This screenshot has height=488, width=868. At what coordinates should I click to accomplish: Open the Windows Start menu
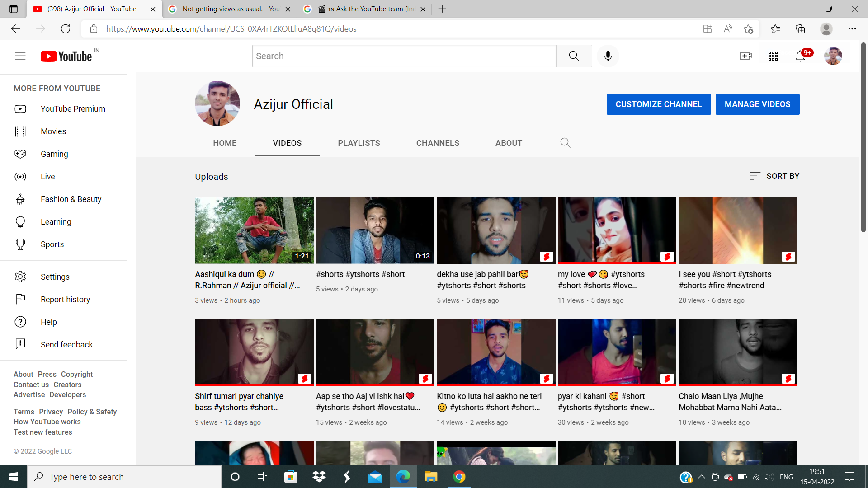point(14,477)
